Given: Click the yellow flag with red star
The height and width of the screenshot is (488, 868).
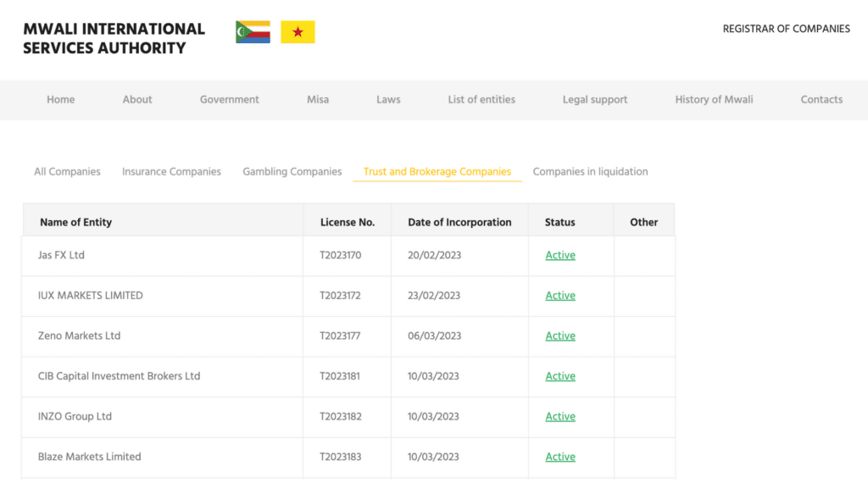Looking at the screenshot, I should point(298,32).
